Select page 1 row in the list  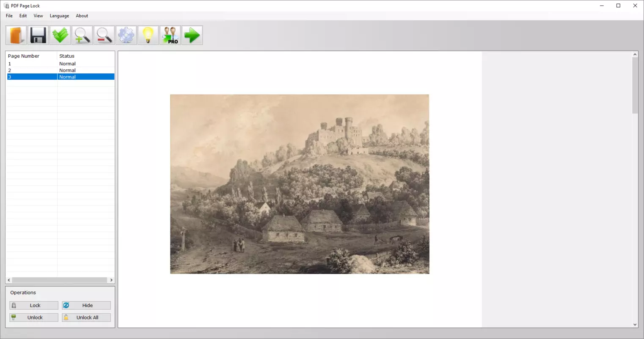pyautogui.click(x=61, y=64)
